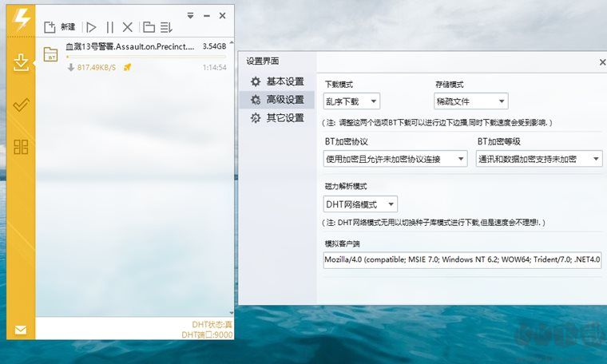Image resolution: width=607 pixels, height=364 pixels.
Task: Open 基本设置 settings tab
Action: click(277, 81)
